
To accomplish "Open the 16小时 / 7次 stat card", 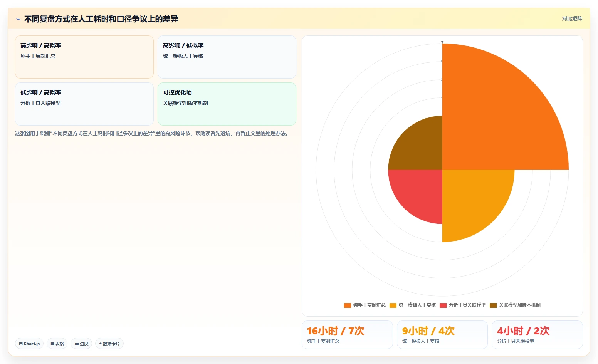I will [347, 335].
